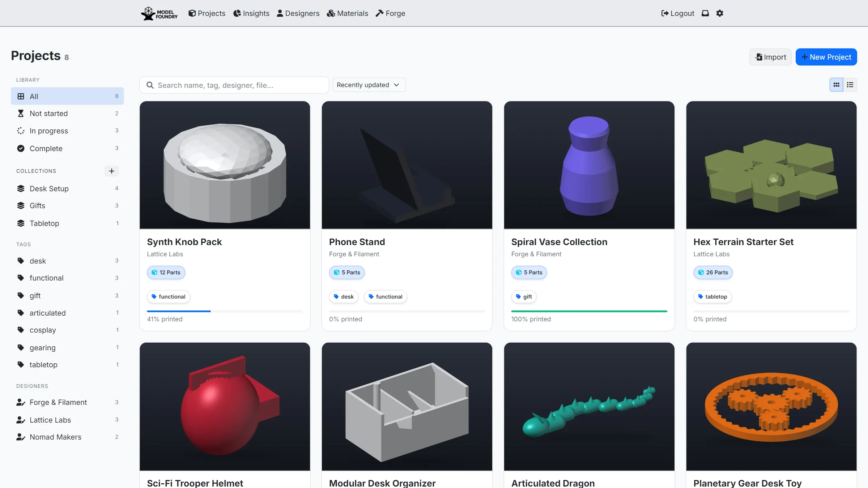The image size is (868, 488).
Task: Open the Projects nav item
Action: [x=207, y=13]
